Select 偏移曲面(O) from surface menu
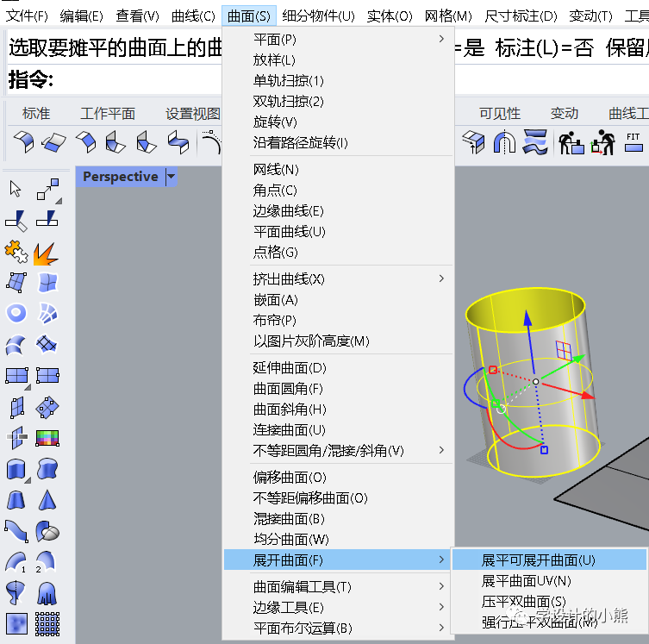649x644 pixels. coord(338,478)
